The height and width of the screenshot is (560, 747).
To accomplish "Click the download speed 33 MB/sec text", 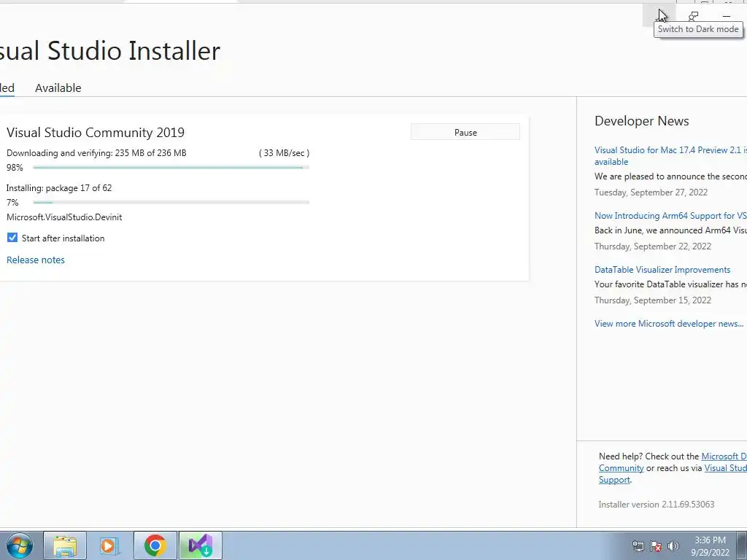I will (x=284, y=153).
